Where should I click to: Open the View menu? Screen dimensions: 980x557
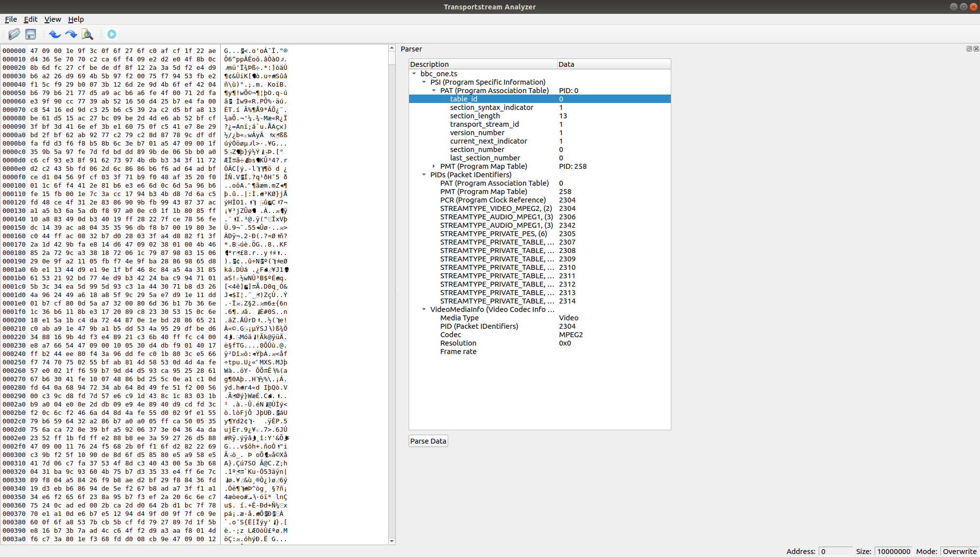click(x=52, y=19)
